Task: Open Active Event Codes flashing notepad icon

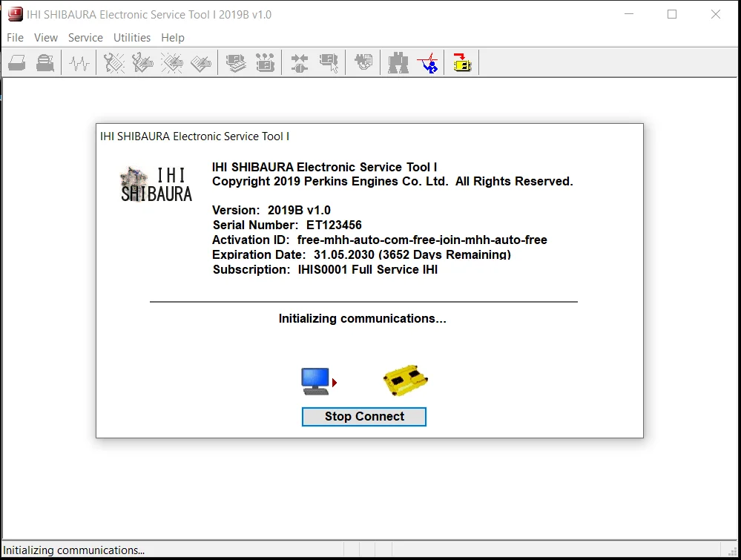Action: (x=172, y=63)
